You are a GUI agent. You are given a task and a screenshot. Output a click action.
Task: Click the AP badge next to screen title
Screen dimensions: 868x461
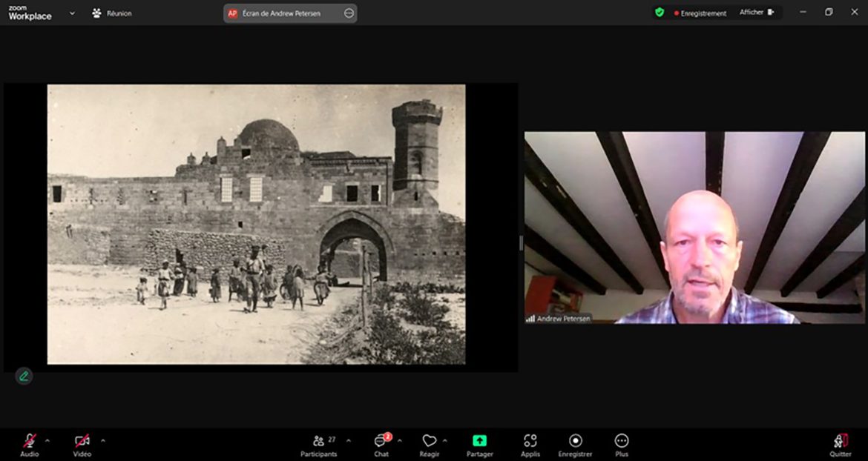click(x=232, y=13)
